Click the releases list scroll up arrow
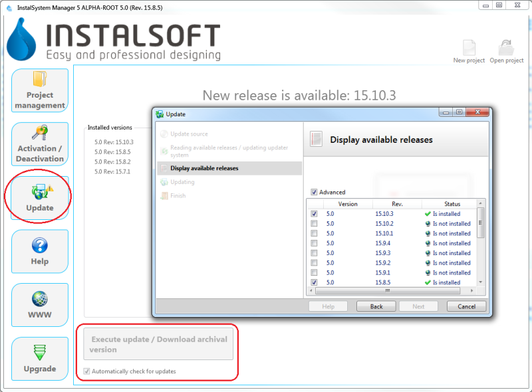The image size is (532, 392). [480, 203]
